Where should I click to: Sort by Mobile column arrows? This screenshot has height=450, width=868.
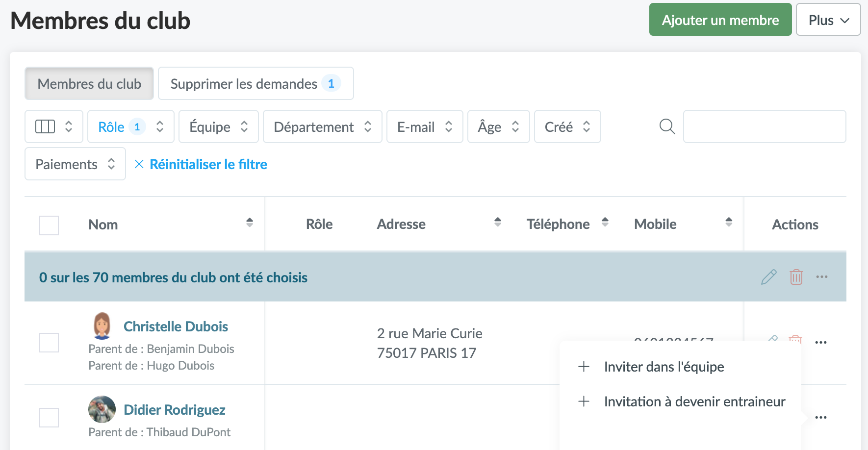pos(729,222)
